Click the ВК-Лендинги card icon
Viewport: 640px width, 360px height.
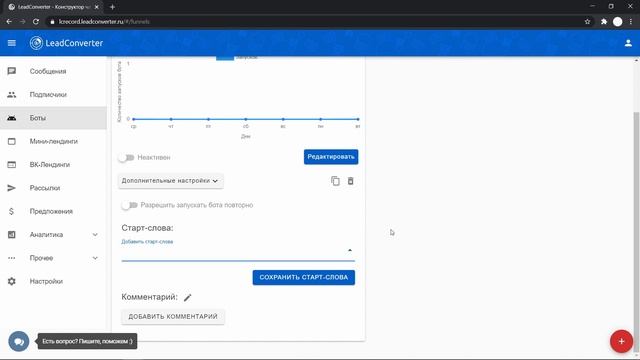[11, 164]
